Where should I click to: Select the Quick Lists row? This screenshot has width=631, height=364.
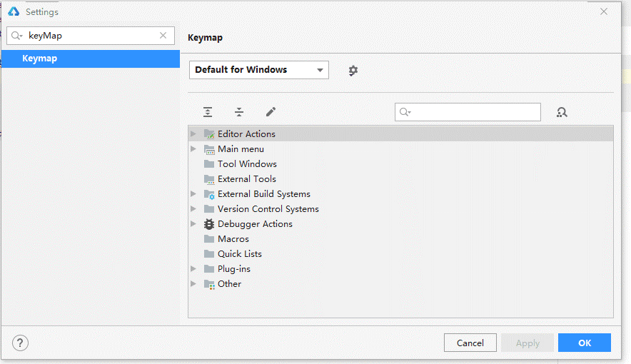(401, 254)
